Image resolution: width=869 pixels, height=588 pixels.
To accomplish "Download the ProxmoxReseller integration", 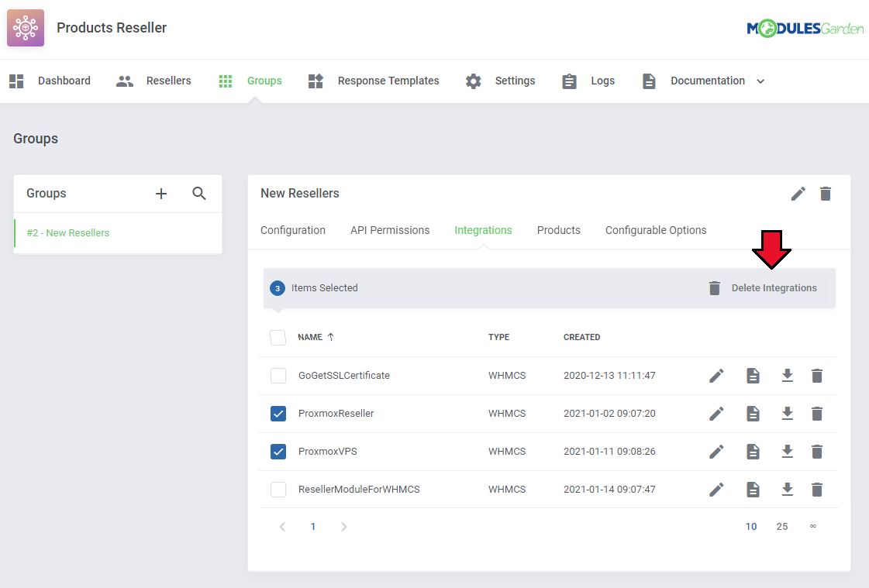I will point(788,414).
